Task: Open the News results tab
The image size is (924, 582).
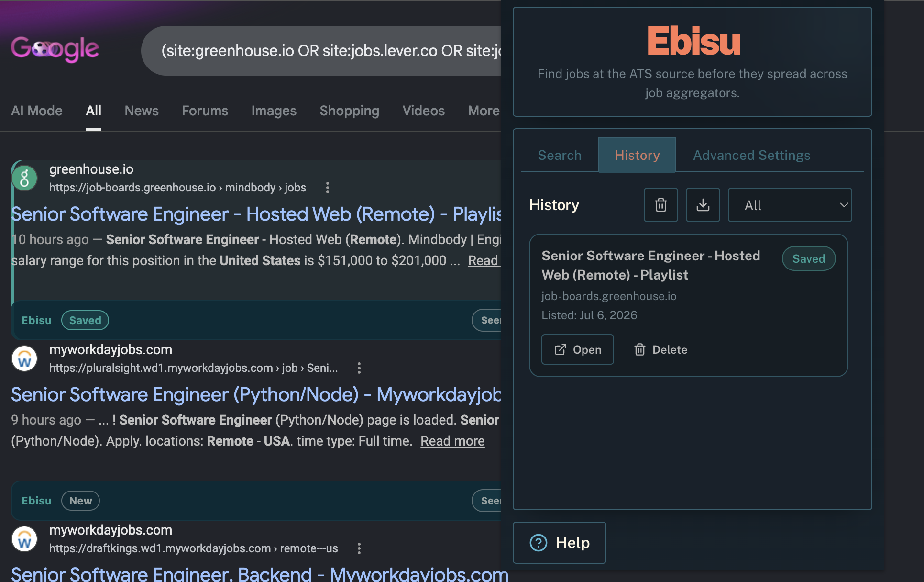Action: [x=142, y=111]
